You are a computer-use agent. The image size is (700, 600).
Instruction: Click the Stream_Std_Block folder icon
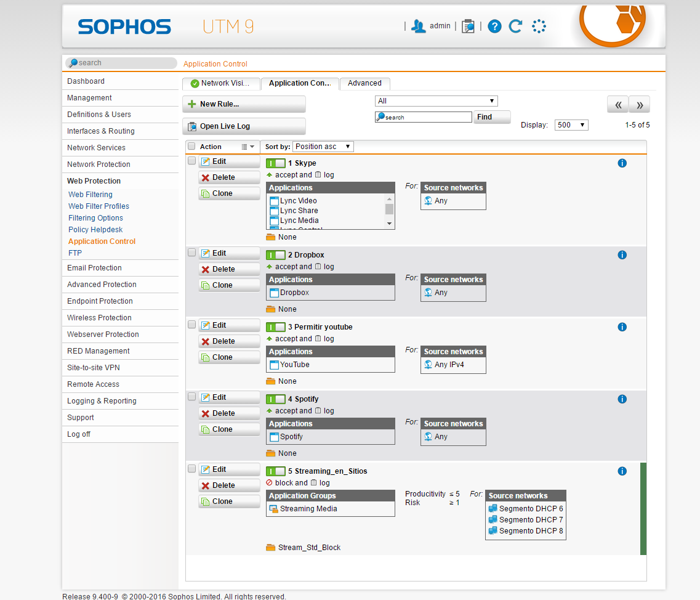[270, 547]
